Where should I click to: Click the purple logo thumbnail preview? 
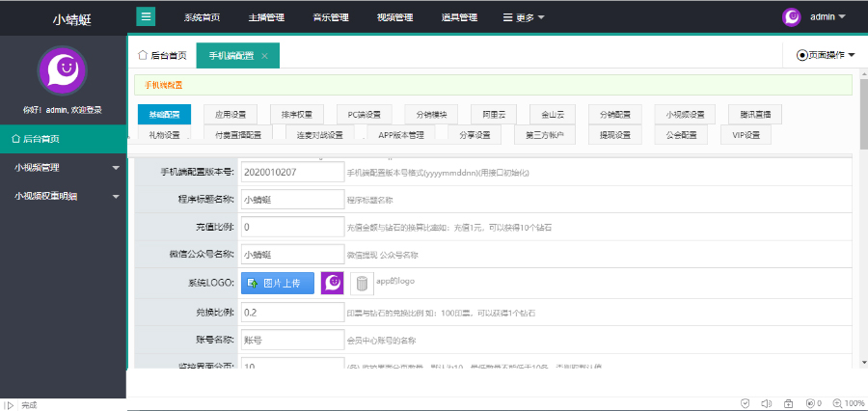pos(332,283)
